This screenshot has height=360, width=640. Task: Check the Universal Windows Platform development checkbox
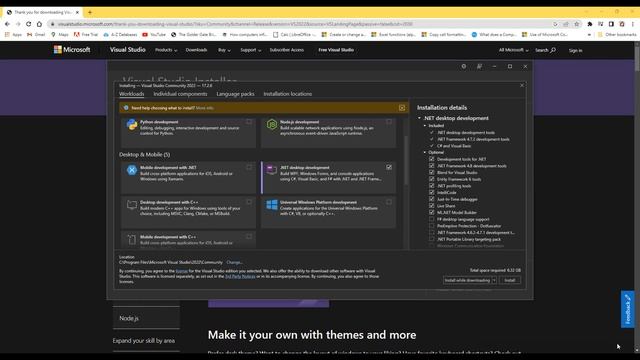coord(389,202)
